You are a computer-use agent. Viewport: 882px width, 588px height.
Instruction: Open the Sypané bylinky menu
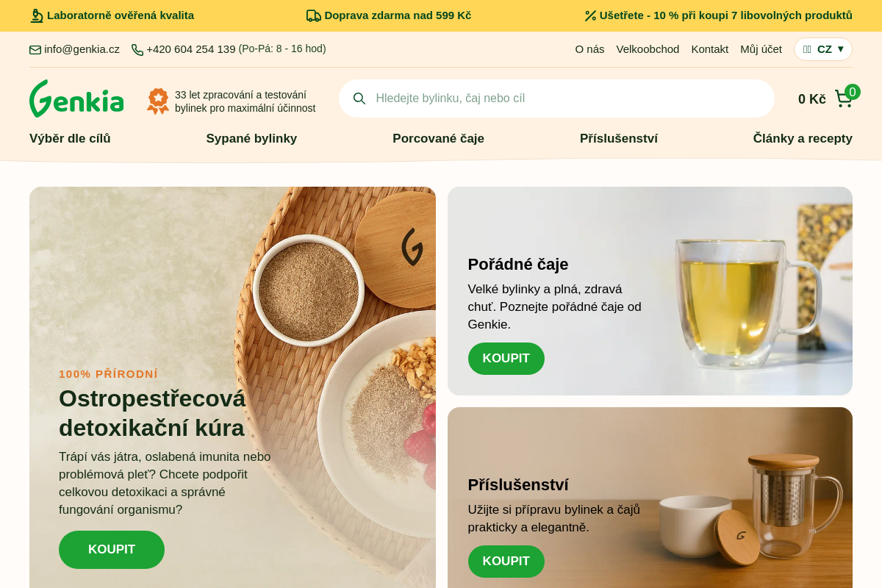pyautogui.click(x=251, y=138)
